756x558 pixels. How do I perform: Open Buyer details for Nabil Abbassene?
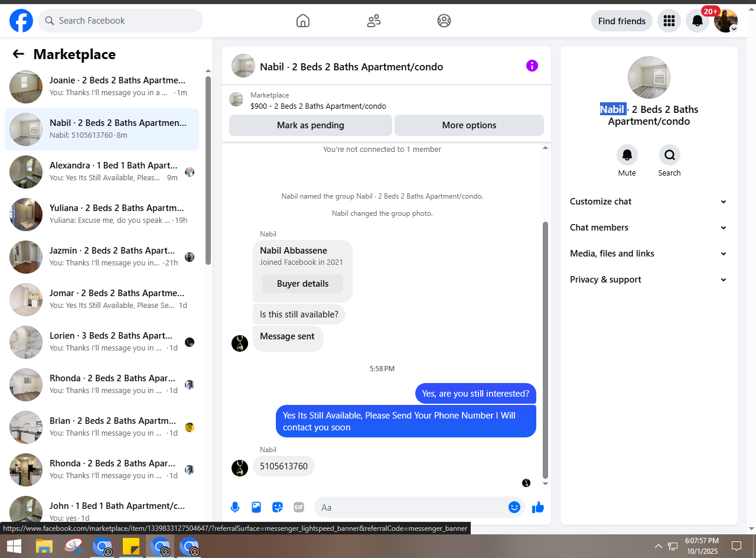coord(303,284)
